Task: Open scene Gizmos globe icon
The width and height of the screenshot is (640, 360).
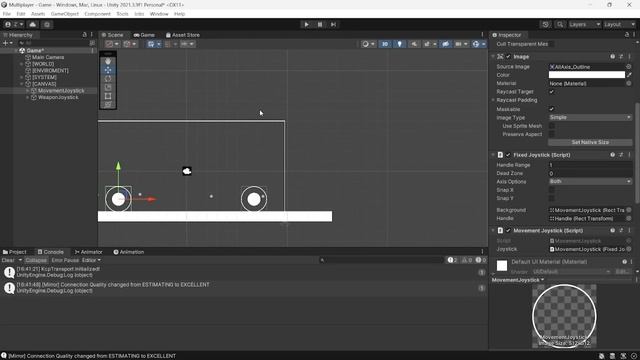Action: (476, 44)
